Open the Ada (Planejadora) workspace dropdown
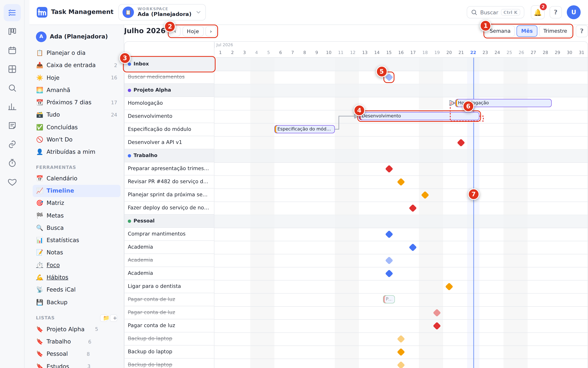 162,12
